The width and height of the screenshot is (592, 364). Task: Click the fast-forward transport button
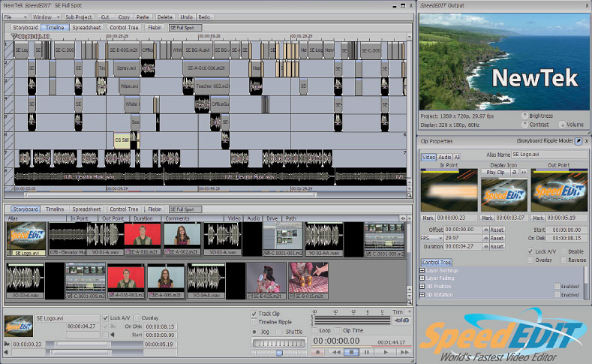(404, 352)
